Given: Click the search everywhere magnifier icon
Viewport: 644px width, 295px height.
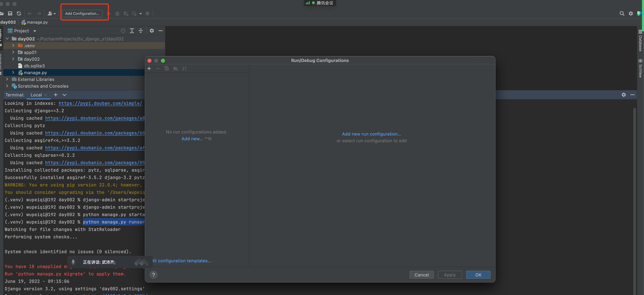Looking at the screenshot, I should (622, 13).
